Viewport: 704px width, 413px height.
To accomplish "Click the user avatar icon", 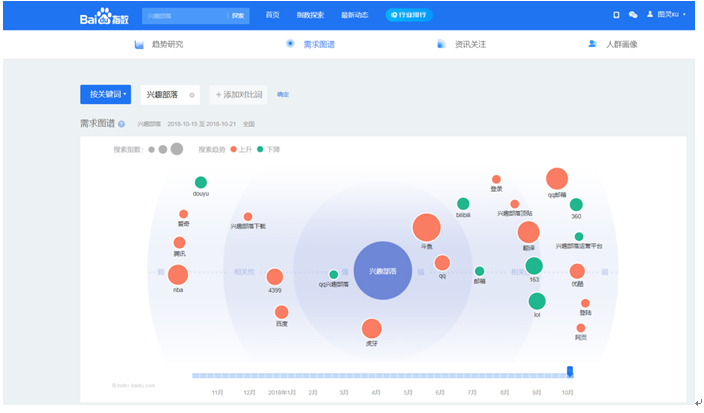I will pos(650,14).
